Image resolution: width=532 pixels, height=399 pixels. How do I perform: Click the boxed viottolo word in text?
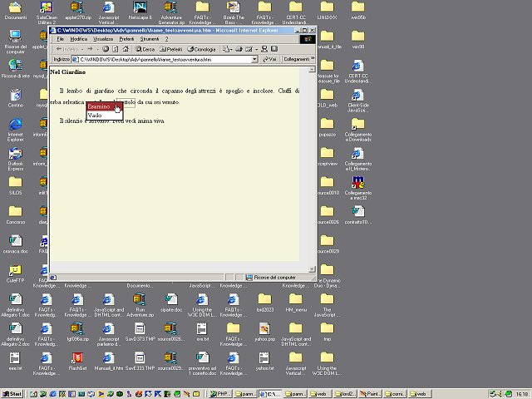click(x=126, y=102)
